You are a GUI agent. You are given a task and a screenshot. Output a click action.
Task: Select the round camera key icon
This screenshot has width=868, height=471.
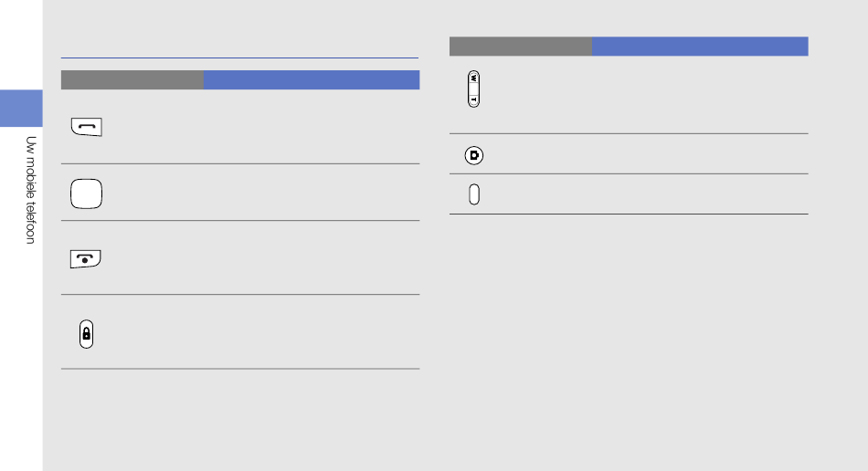point(474,155)
